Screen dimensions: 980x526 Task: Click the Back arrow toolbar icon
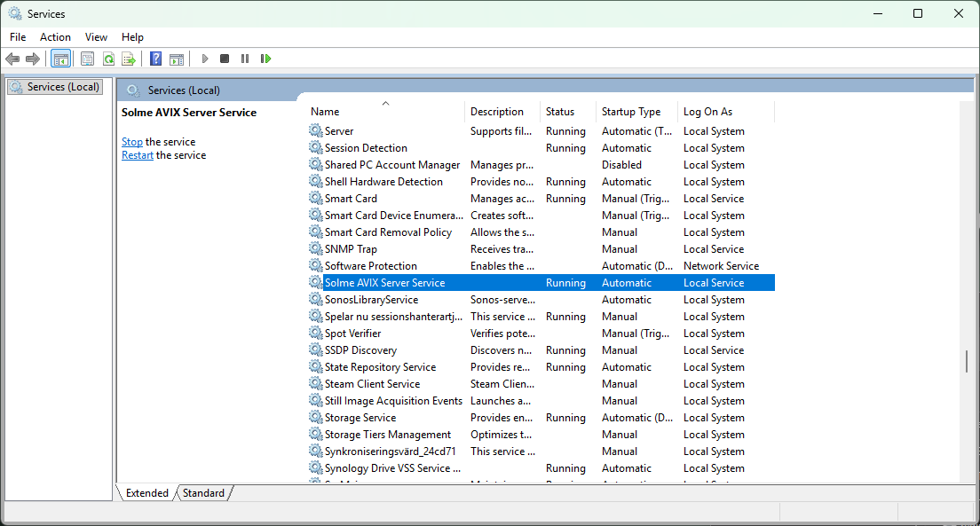[x=12, y=59]
